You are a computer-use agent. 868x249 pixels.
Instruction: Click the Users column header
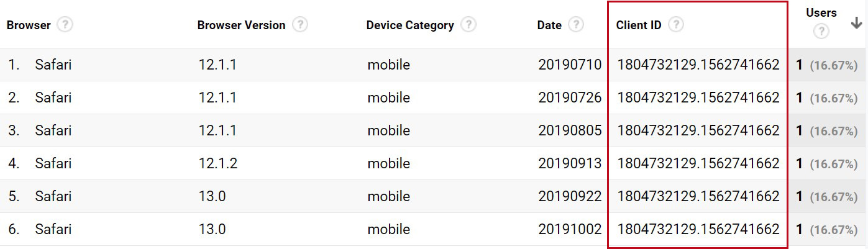[821, 12]
